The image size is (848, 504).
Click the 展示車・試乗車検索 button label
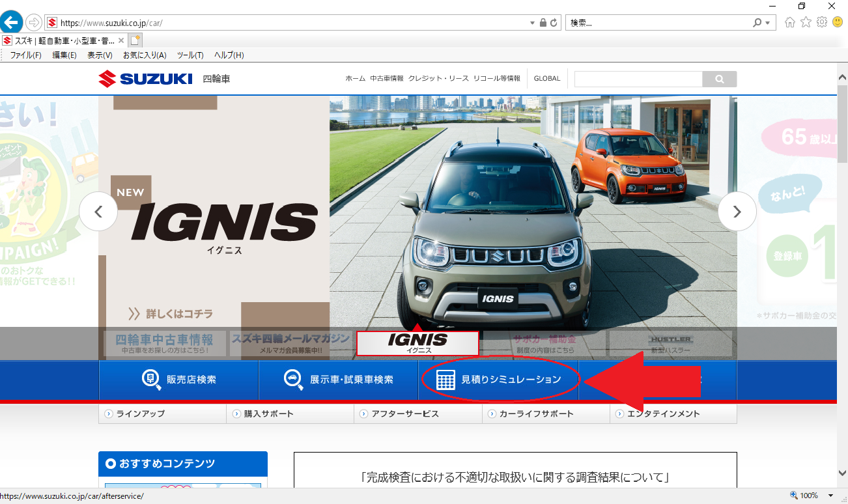tap(352, 380)
